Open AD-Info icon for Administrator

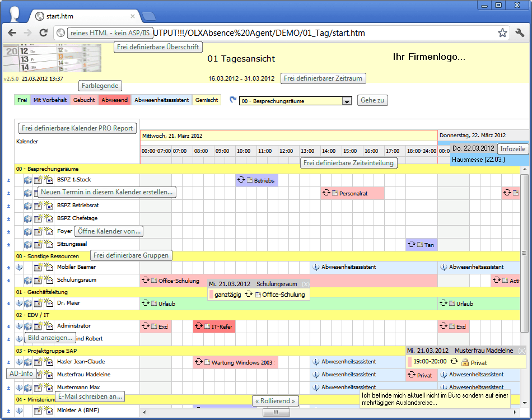point(19,326)
